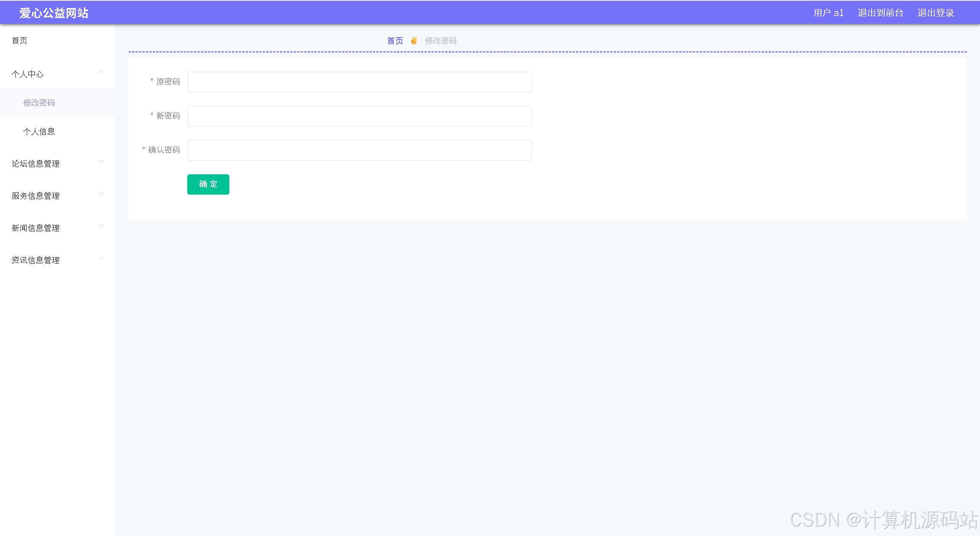Click the 爱心公益网站 site title

tap(54, 13)
